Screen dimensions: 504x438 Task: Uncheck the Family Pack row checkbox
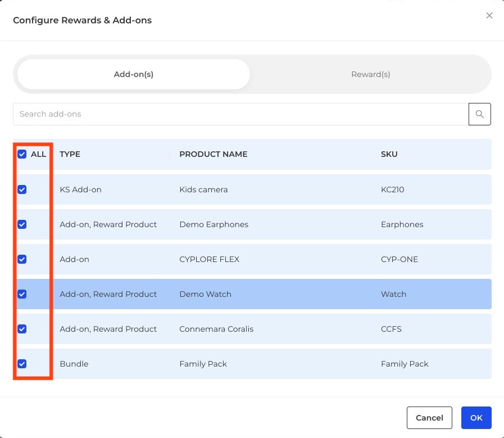(22, 364)
